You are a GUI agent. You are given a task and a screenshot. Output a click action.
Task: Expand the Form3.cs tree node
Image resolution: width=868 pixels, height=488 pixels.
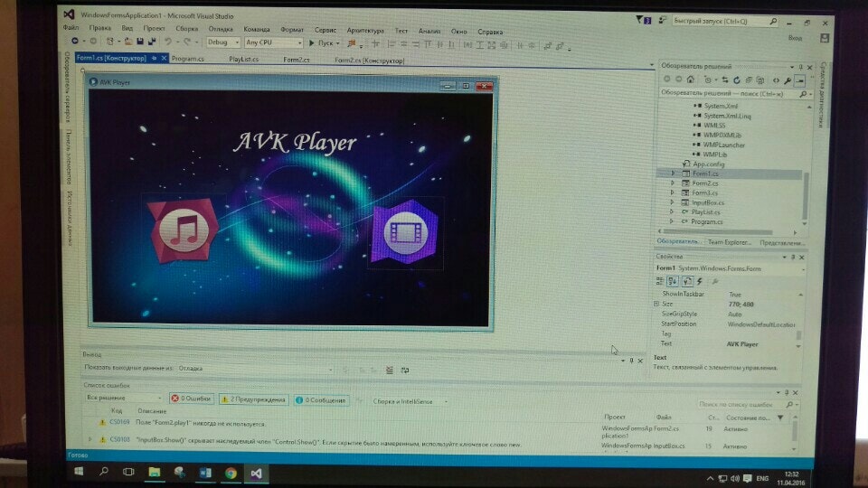point(672,192)
